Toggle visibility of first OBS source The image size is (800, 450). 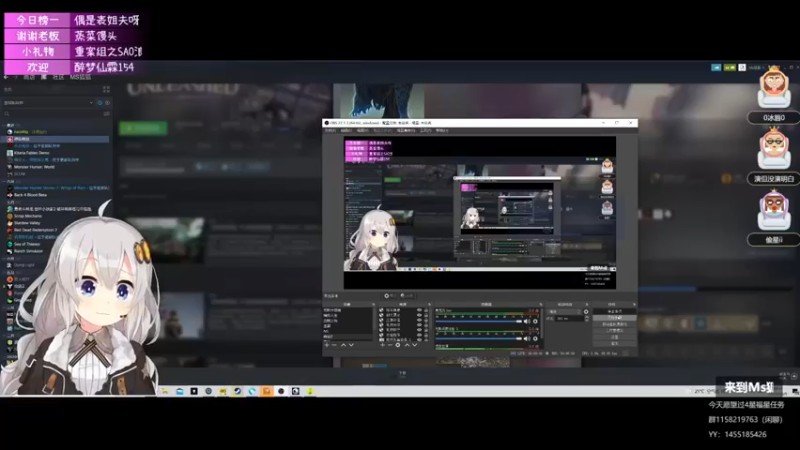click(419, 310)
